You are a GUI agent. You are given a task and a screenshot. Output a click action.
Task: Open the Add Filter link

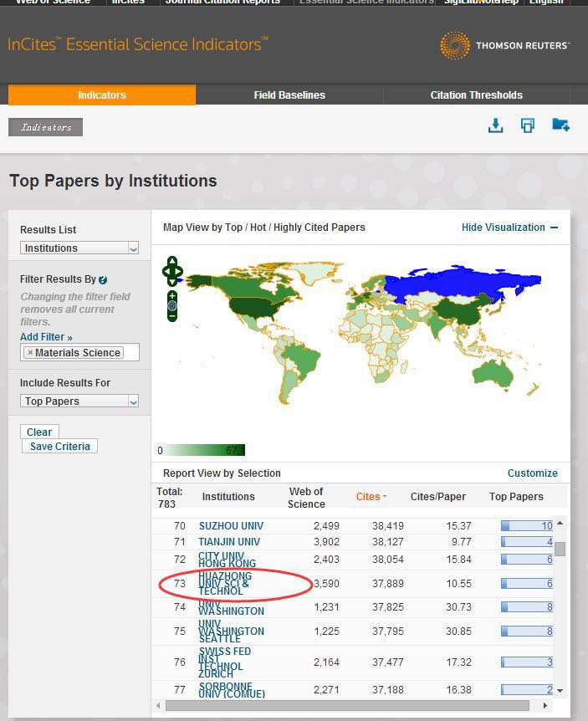pyautogui.click(x=46, y=337)
